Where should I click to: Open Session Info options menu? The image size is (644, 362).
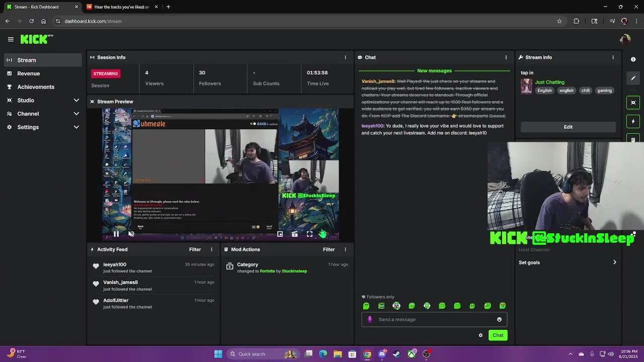[345, 57]
